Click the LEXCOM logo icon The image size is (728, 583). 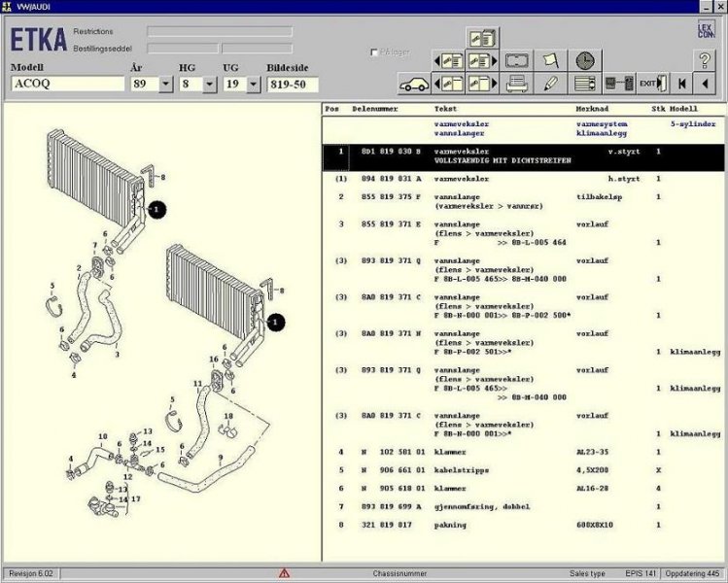707,30
